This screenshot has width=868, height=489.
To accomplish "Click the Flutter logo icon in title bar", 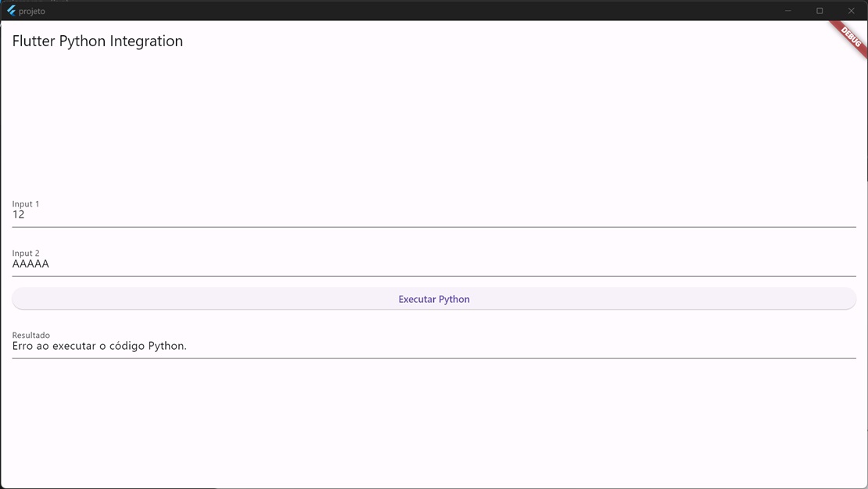I will pos(11,10).
